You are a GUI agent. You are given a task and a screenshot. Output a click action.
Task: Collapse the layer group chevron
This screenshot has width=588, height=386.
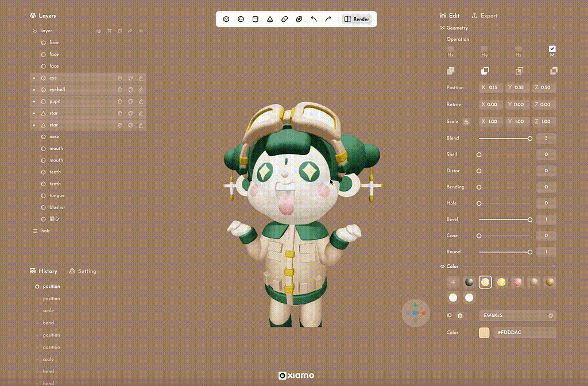36,30
